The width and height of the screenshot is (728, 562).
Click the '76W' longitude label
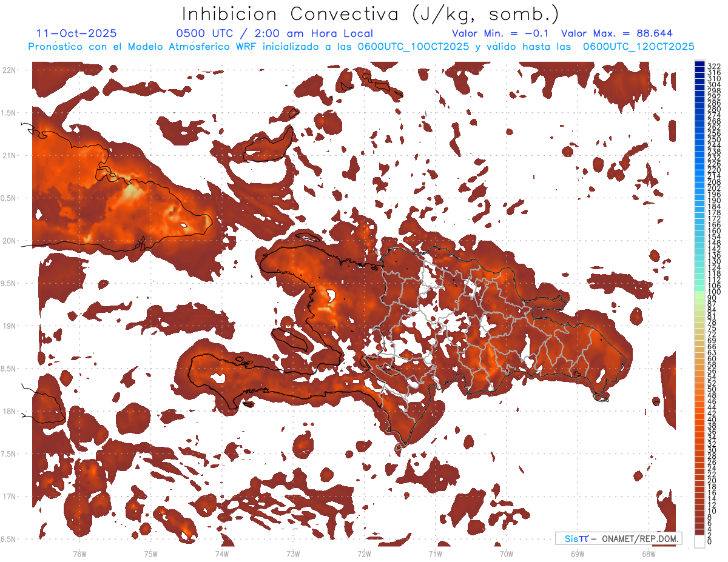[x=79, y=554]
